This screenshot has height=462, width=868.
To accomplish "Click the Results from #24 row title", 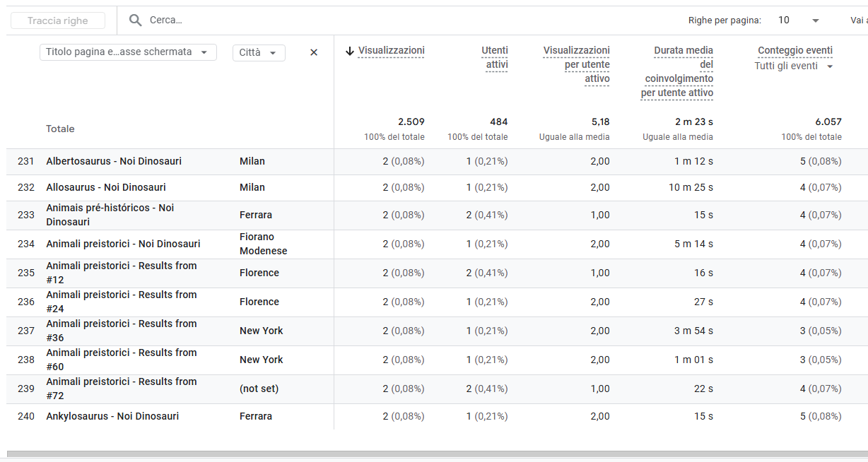I will coord(122,302).
